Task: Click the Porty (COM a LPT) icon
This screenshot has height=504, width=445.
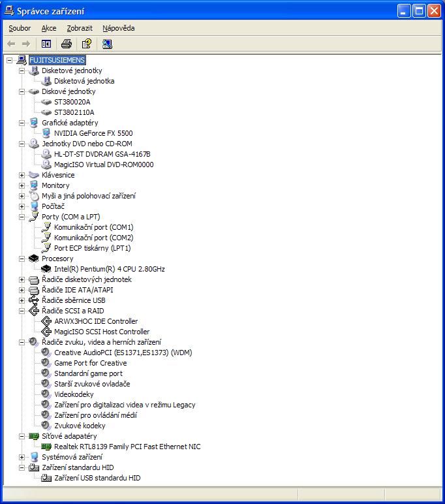Action: (34, 217)
